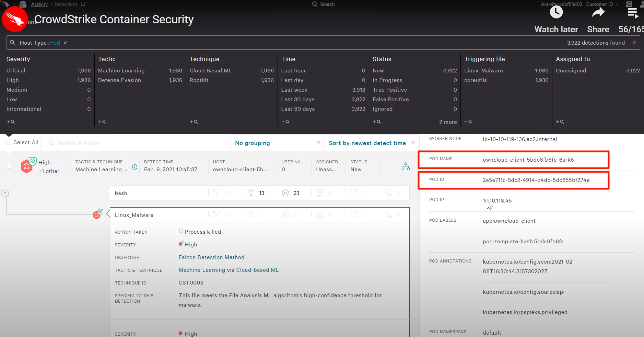Click the info icon beside Machine Learning
The height and width of the screenshot is (337, 644).
click(x=135, y=167)
